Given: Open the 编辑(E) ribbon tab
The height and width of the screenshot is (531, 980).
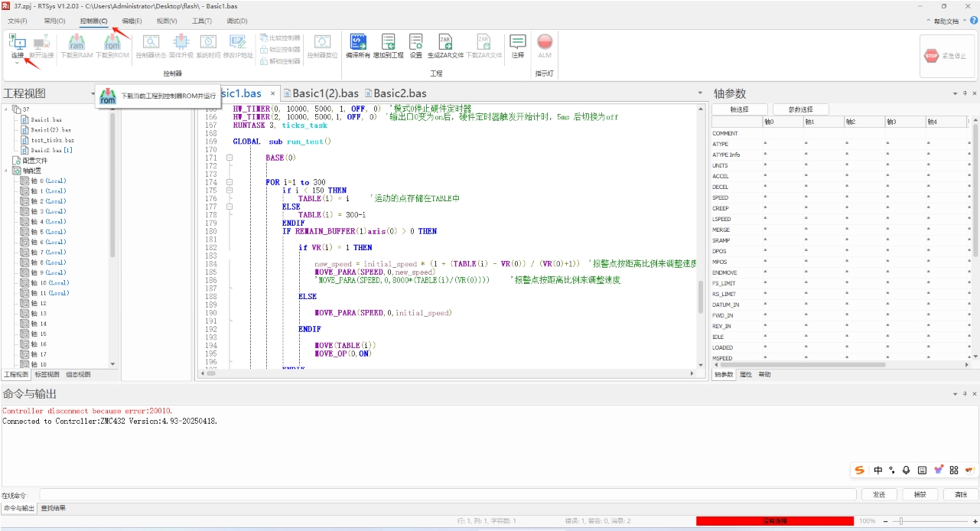Looking at the screenshot, I should (x=132, y=21).
